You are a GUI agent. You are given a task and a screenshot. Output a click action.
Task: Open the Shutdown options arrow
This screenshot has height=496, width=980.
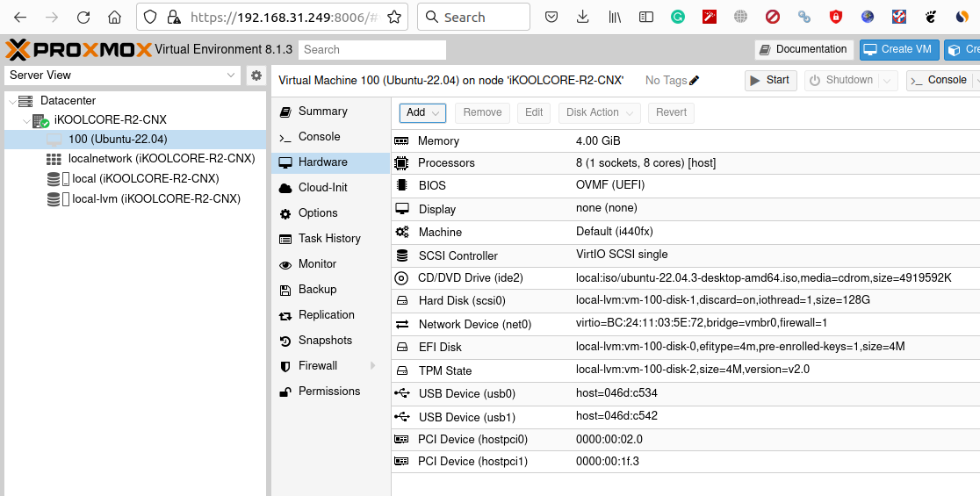coord(887,81)
